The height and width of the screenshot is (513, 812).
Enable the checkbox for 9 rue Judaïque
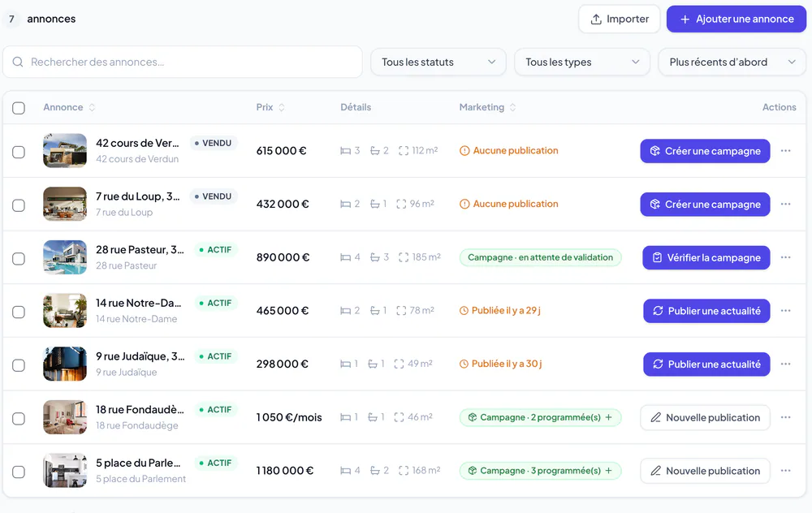tap(19, 365)
